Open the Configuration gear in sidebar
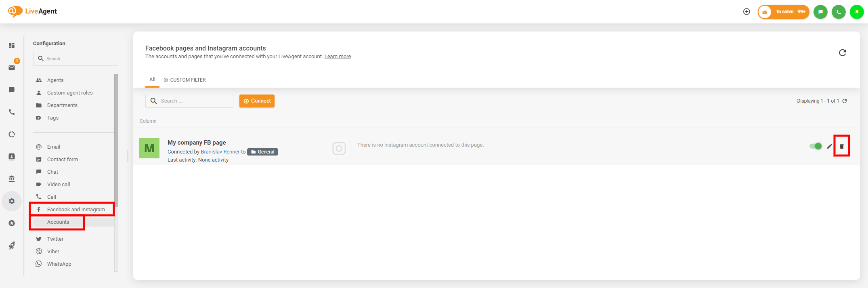This screenshot has width=868, height=288. tap(12, 201)
